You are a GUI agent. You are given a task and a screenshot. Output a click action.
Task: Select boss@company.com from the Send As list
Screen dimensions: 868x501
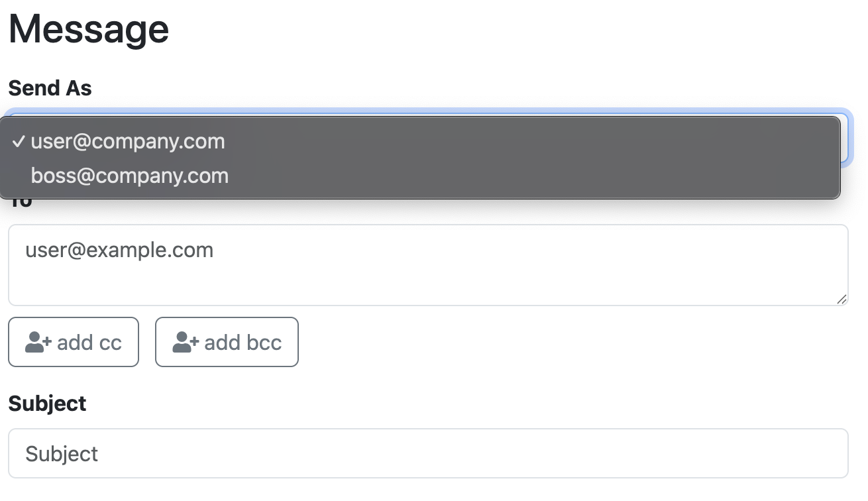coord(420,176)
